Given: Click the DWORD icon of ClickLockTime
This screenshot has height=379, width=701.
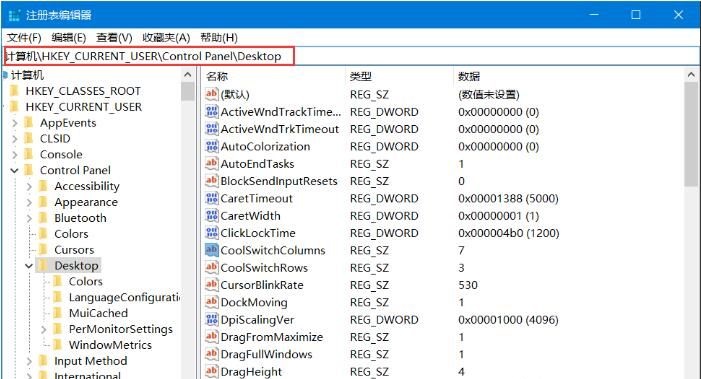Looking at the screenshot, I should click(x=211, y=233).
